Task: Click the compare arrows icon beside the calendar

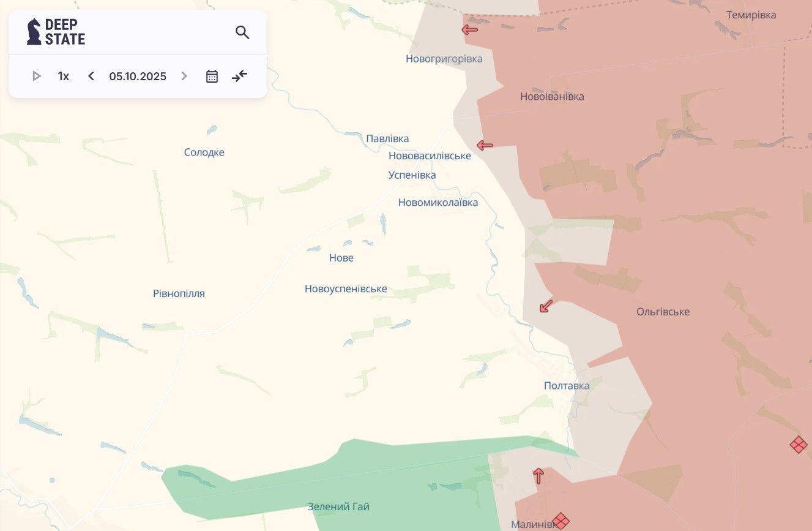Action: click(x=239, y=77)
